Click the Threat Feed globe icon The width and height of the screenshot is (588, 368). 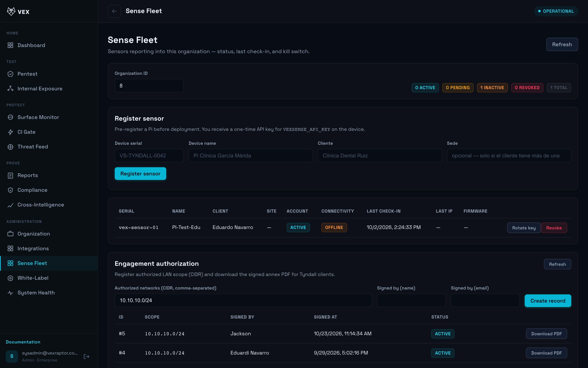pos(10,147)
